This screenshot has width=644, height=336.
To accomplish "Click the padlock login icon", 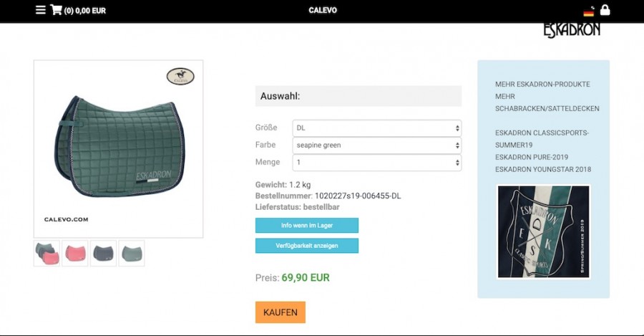I will click(x=605, y=10).
